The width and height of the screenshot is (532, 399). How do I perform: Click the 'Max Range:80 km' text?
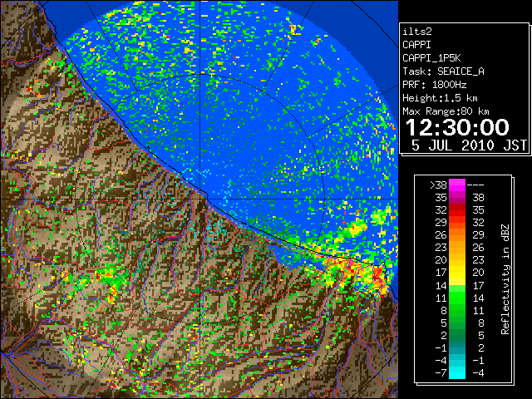pyautogui.click(x=446, y=111)
